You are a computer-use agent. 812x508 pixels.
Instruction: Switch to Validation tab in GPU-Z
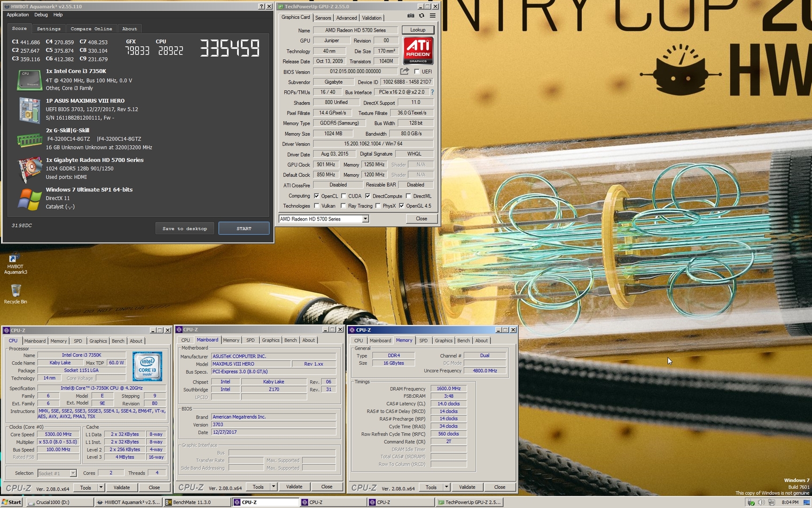pyautogui.click(x=372, y=18)
